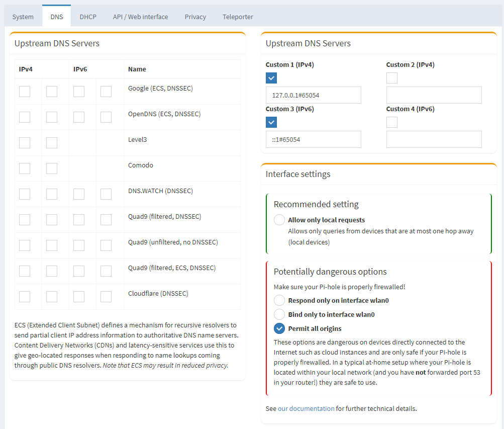Viewport: 504px width, 429px height.
Task: Check Level3 first IPv4 server checkbox
Action: tap(25, 143)
